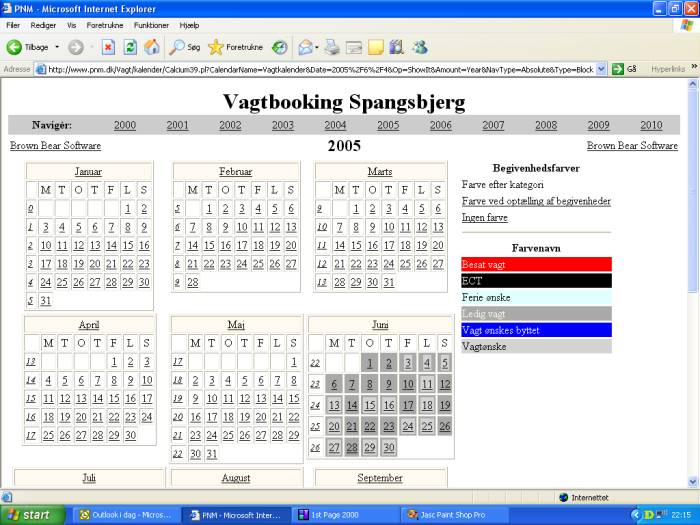Select day 28 in Februar calendar
Viewport: 700px width, 525px height.
[x=192, y=283]
